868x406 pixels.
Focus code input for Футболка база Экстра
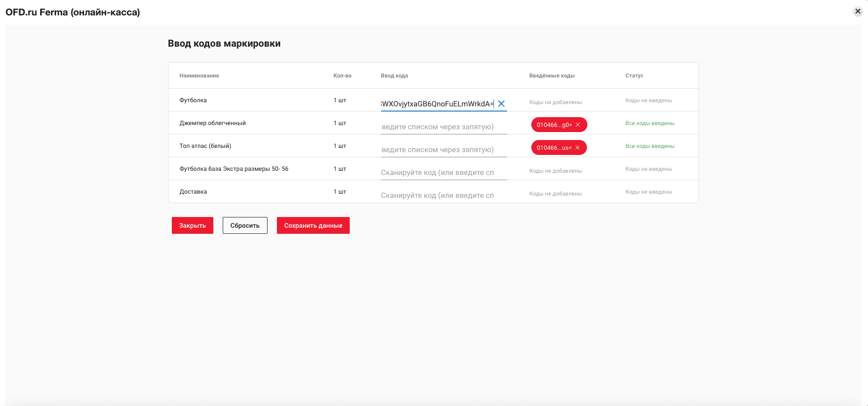pos(444,172)
